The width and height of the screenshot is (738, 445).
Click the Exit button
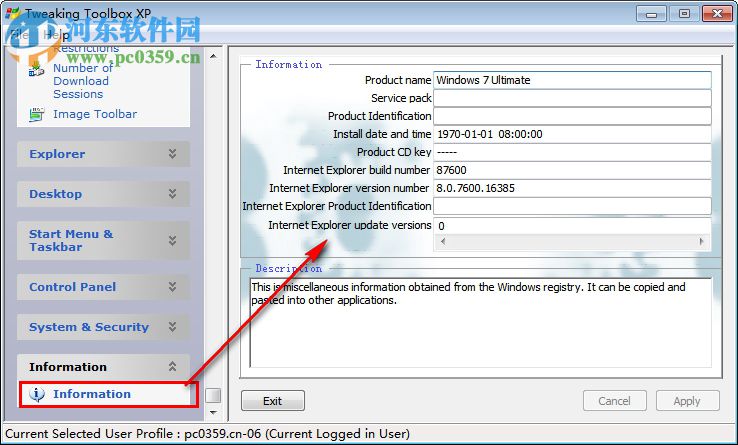click(x=273, y=401)
